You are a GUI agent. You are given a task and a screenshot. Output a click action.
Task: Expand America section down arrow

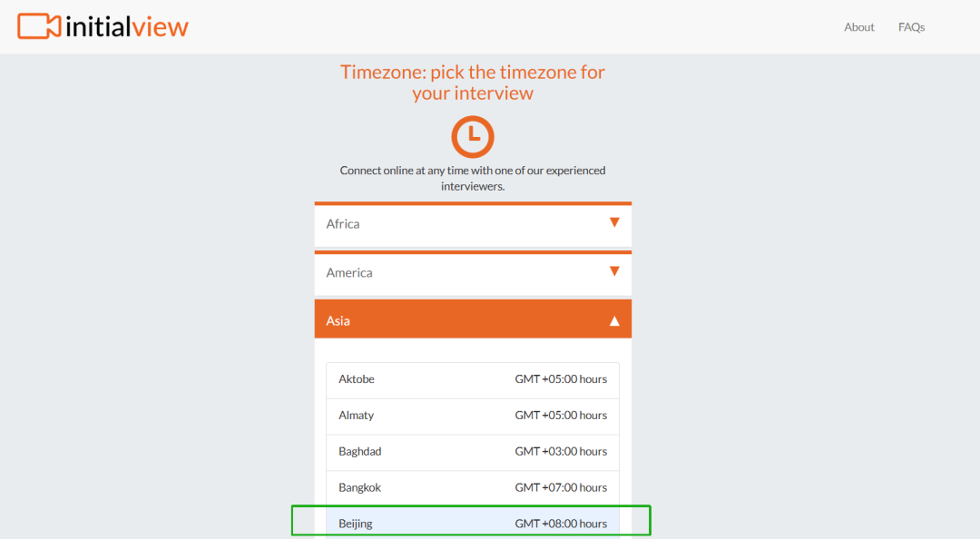point(614,271)
